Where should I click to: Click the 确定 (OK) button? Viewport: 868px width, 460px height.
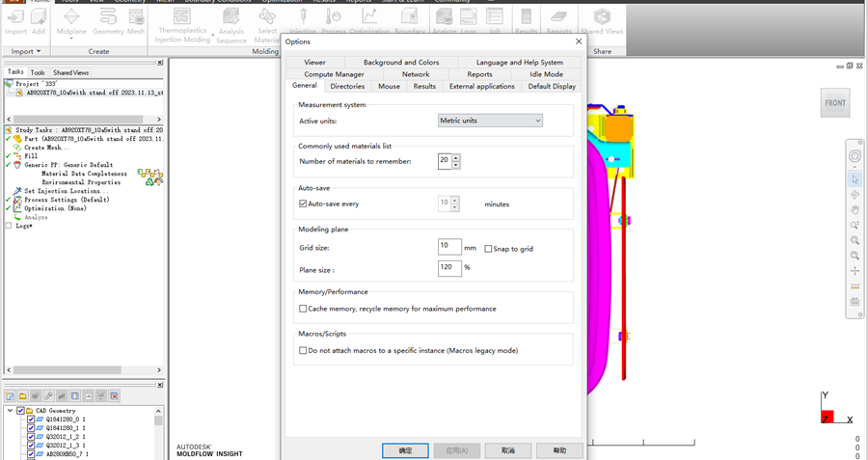(405, 450)
